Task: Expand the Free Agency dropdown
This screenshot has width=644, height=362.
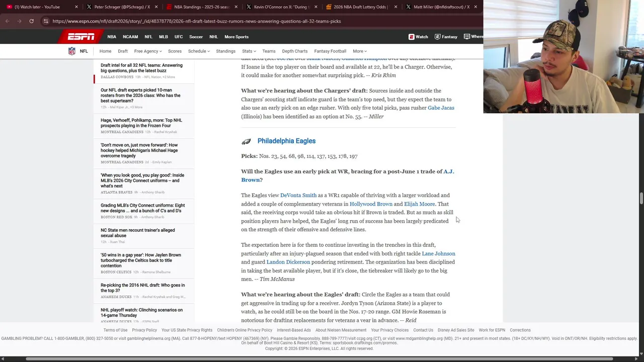Action: 148,51
